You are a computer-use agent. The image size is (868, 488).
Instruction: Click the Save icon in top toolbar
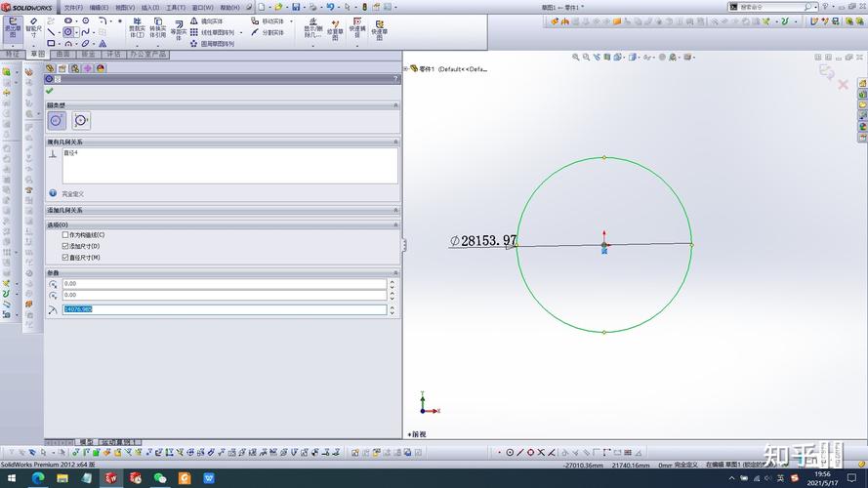point(296,7)
